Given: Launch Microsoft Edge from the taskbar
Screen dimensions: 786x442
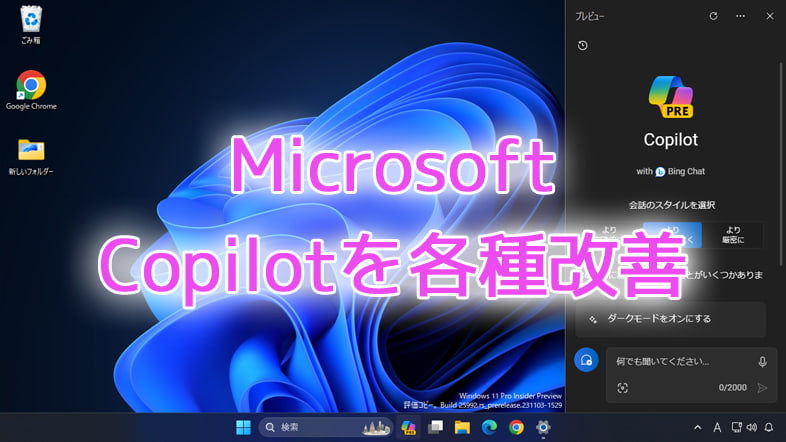Looking at the screenshot, I should (489, 427).
